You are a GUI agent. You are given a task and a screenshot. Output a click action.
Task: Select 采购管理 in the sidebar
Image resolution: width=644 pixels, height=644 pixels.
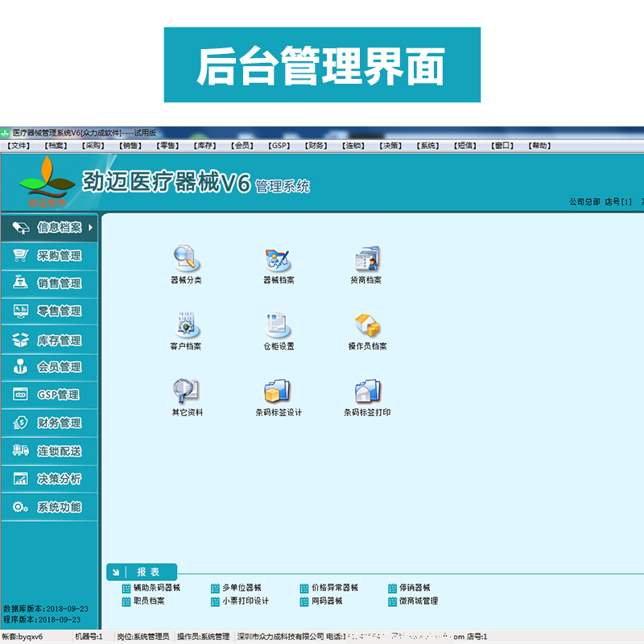49,255
